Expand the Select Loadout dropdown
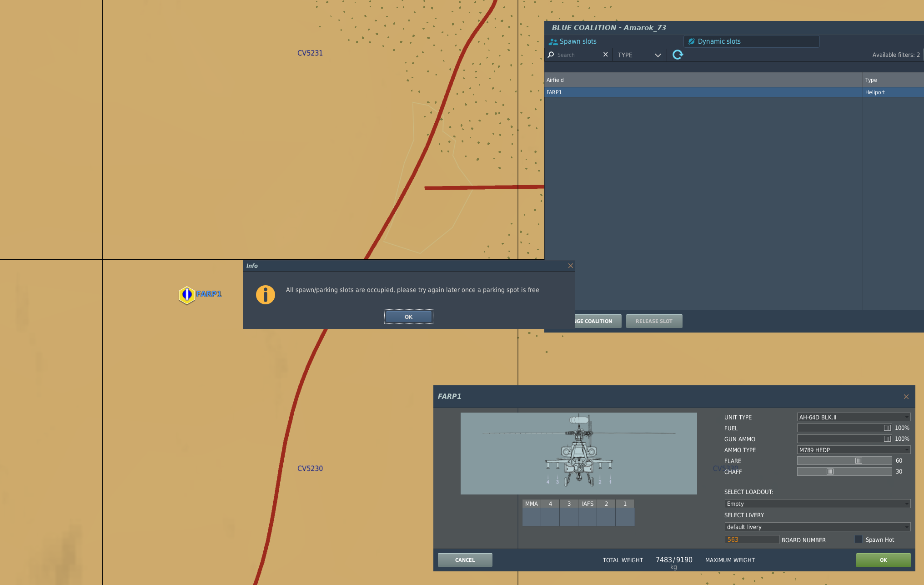This screenshot has width=924, height=585. coord(817,504)
